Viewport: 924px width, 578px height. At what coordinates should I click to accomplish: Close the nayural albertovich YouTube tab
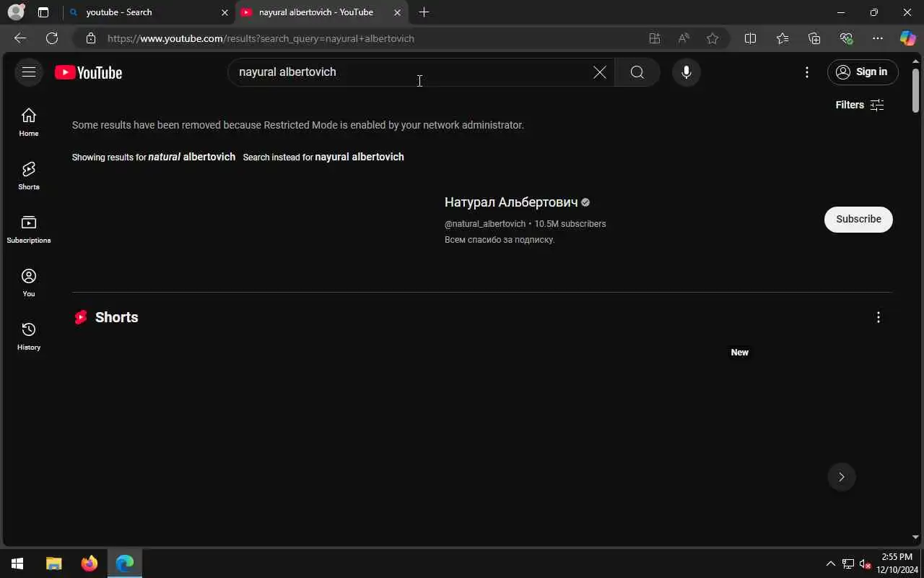tap(397, 12)
